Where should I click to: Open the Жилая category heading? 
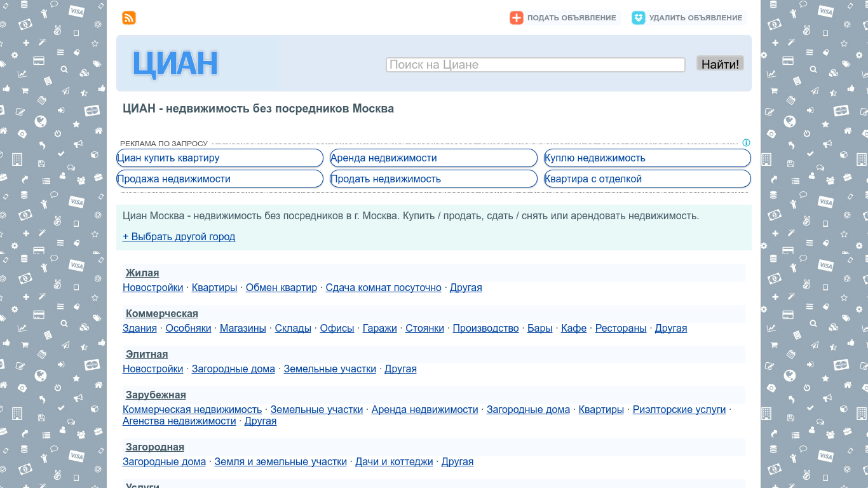click(x=142, y=273)
